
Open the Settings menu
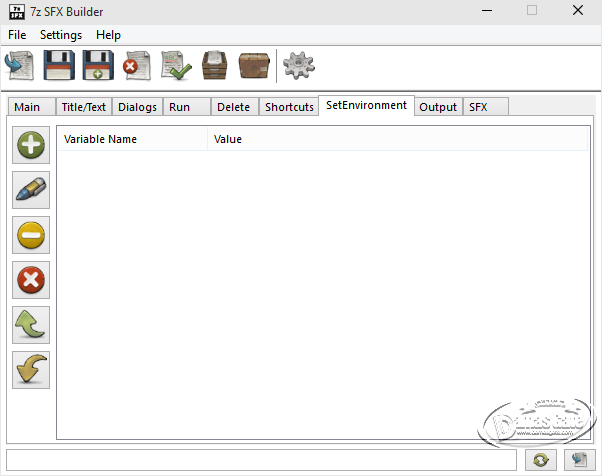pyautogui.click(x=61, y=35)
